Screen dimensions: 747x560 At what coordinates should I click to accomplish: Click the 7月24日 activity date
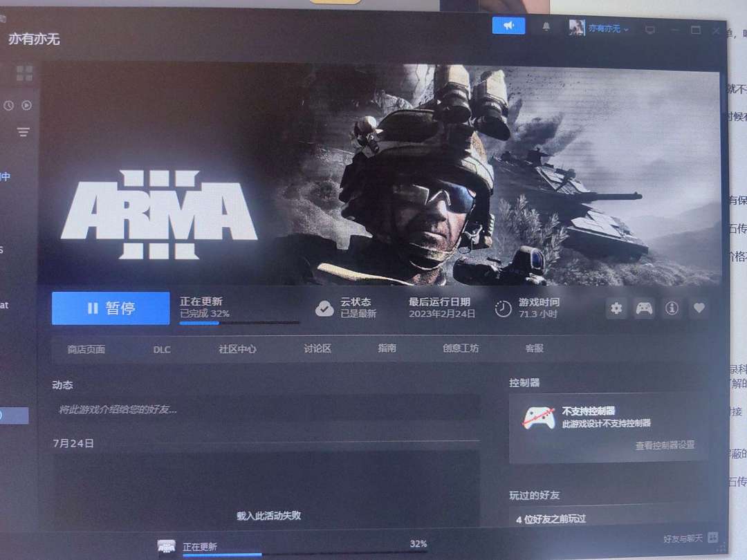[x=73, y=443]
